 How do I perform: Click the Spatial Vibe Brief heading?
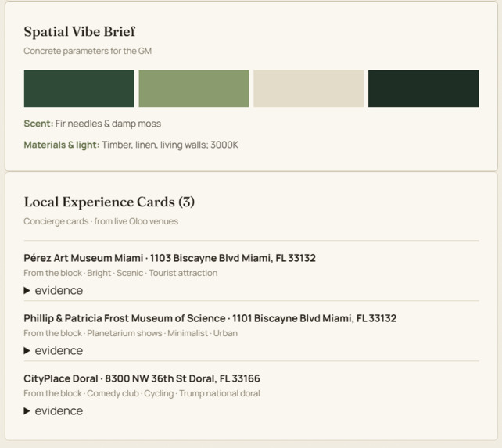coord(80,32)
